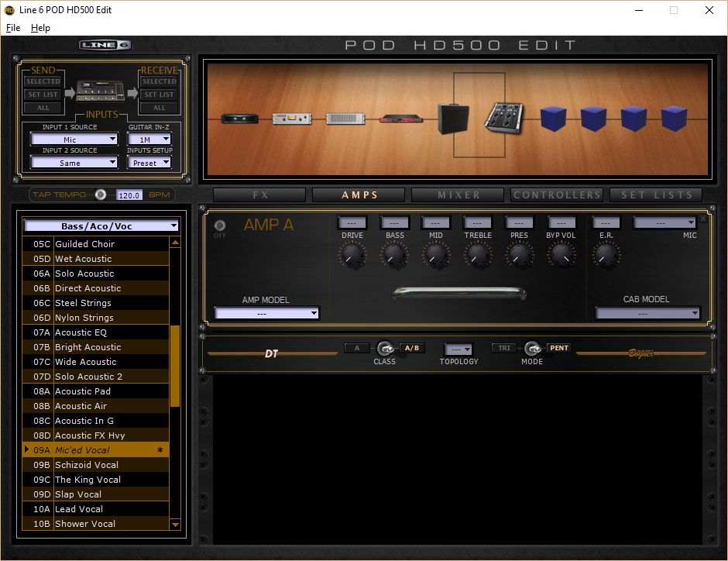Screen dimensions: 728x561
Task: Click the MID knob
Action: point(436,255)
